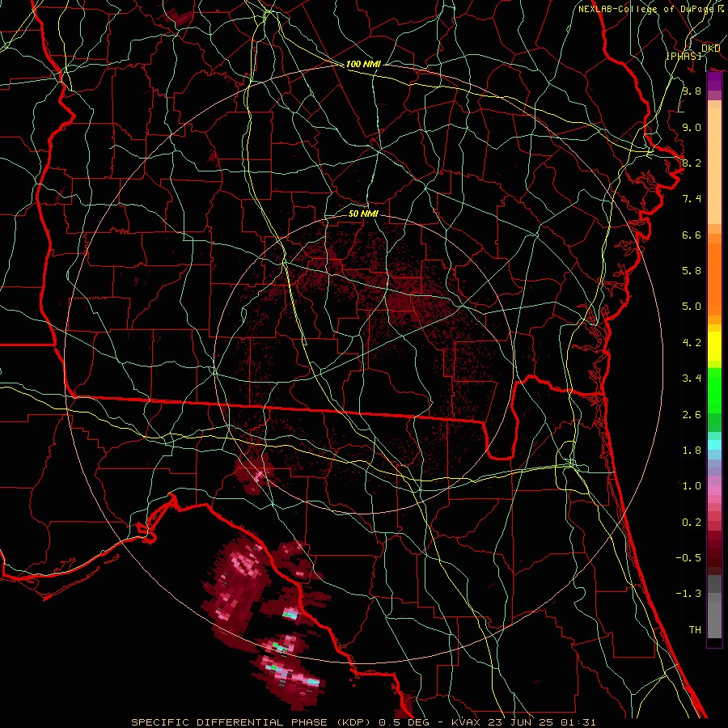728x728 pixels.
Task: Click the 6.6 scale value
Action: [692, 235]
